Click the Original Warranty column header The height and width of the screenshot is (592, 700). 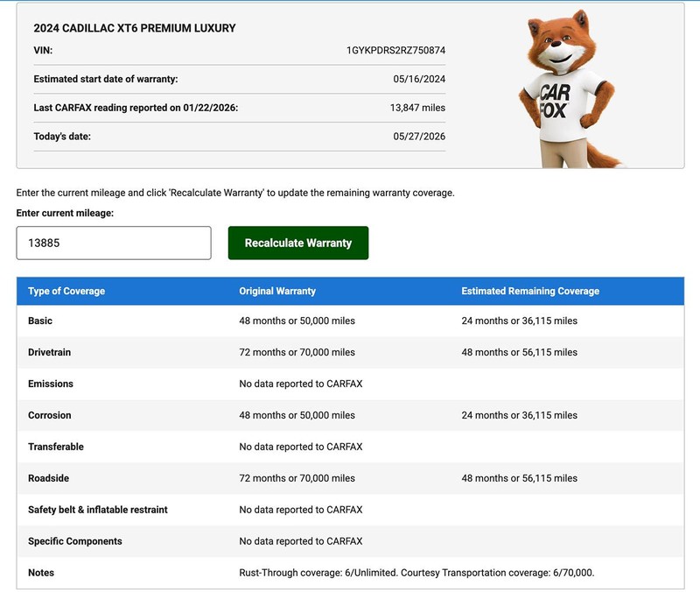[277, 291]
